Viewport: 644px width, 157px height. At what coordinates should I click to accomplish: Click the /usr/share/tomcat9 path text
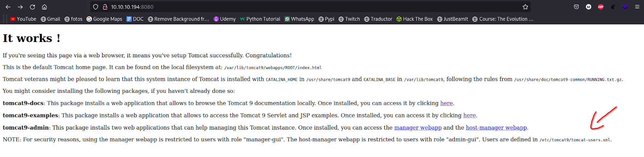point(328,80)
